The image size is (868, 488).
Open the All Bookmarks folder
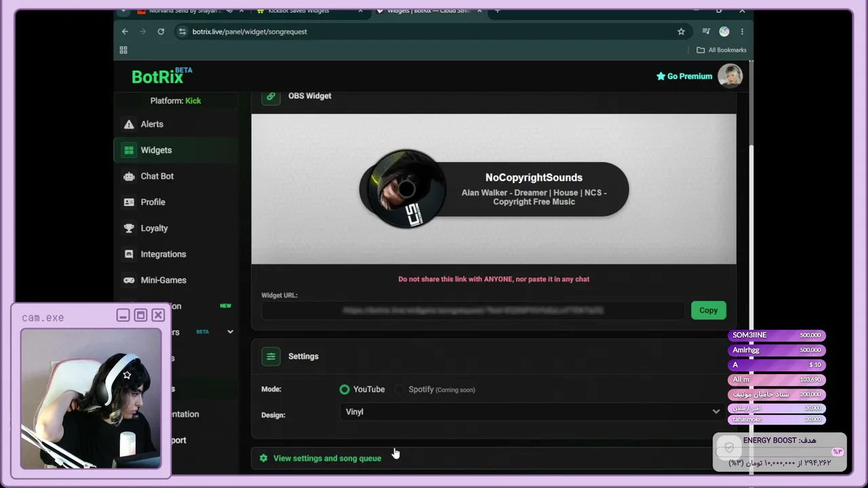[722, 50]
